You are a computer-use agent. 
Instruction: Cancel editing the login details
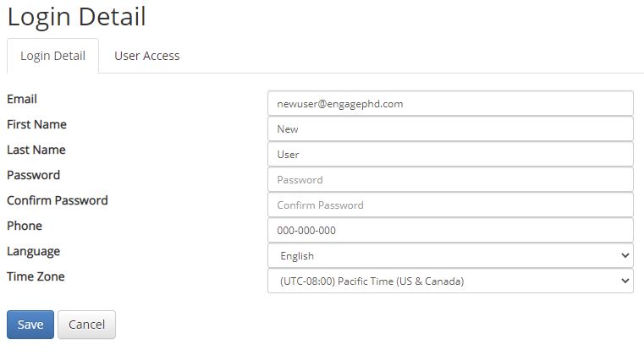[x=86, y=325]
